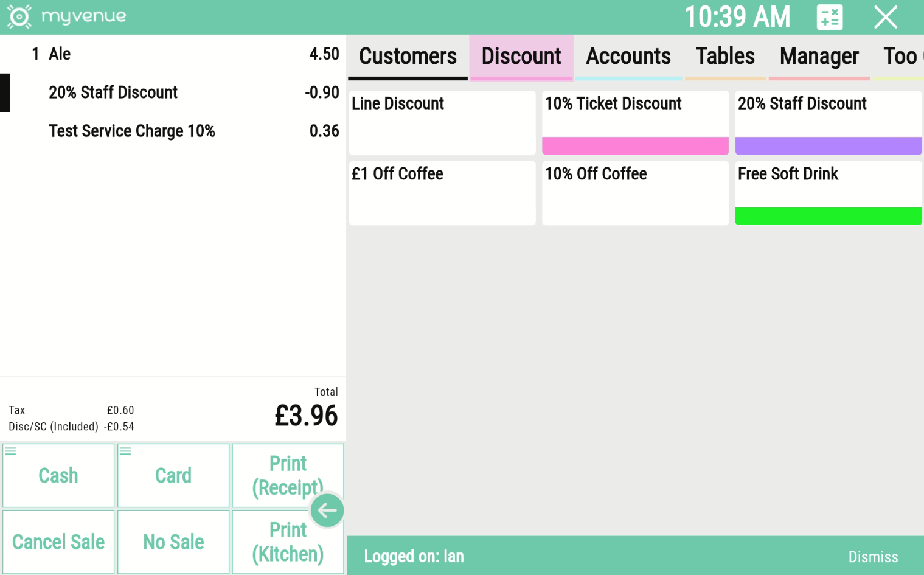Switch to the Customers tab
The width and height of the screenshot is (924, 575).
click(x=408, y=56)
